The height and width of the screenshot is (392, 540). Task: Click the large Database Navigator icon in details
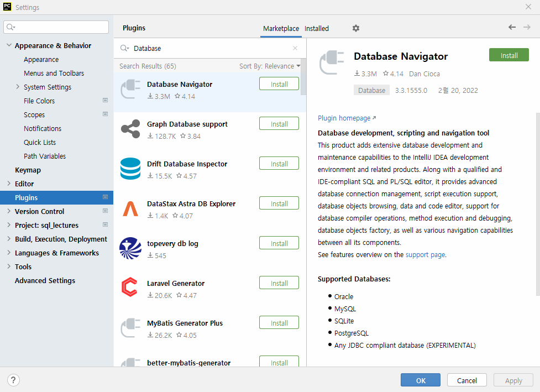(332, 62)
